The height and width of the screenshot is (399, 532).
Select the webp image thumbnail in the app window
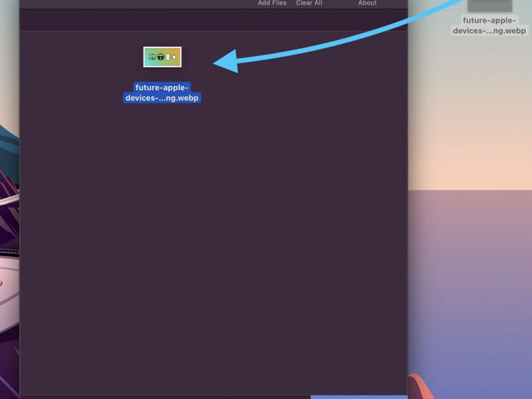pyautogui.click(x=163, y=57)
